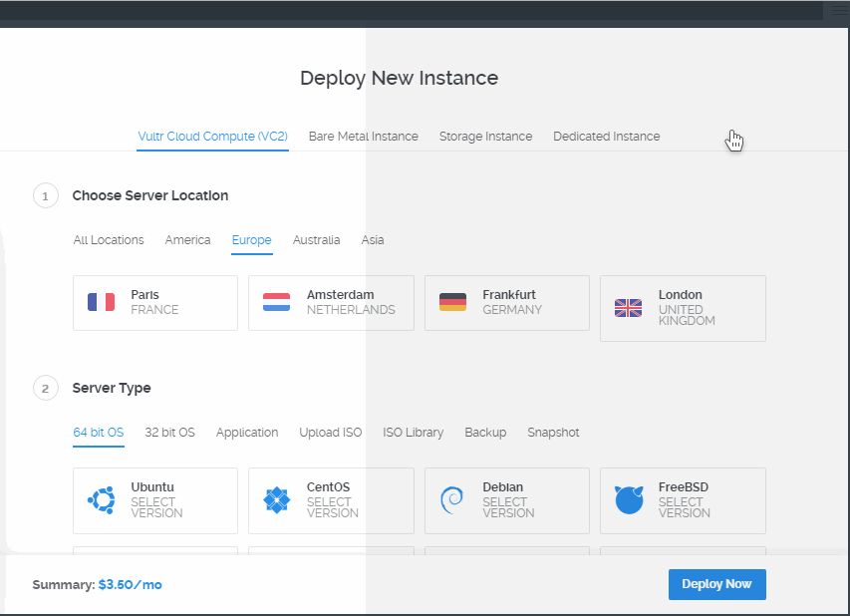
Task: Choose Paris, France server location
Action: tap(155, 303)
